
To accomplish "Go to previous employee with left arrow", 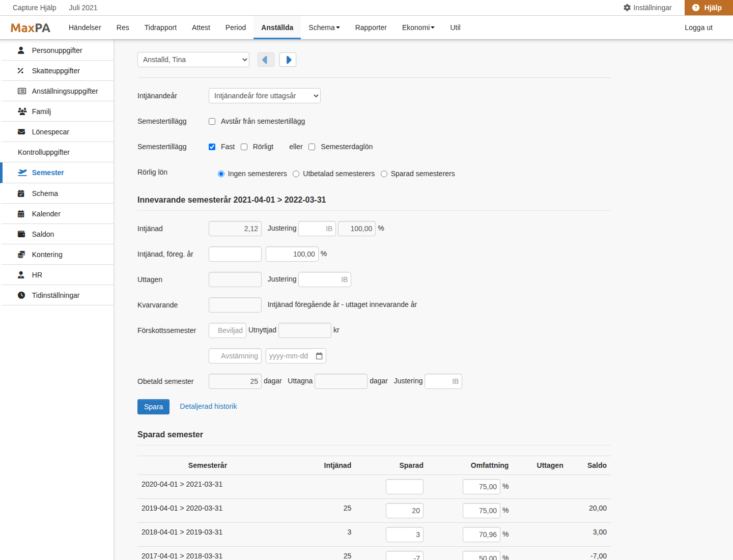I will click(x=266, y=60).
